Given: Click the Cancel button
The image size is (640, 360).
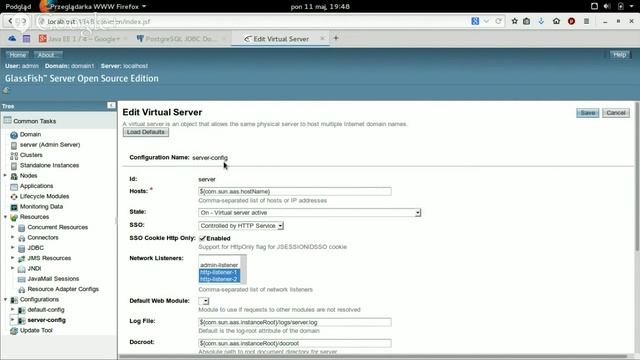Looking at the screenshot, I should click(x=616, y=113).
